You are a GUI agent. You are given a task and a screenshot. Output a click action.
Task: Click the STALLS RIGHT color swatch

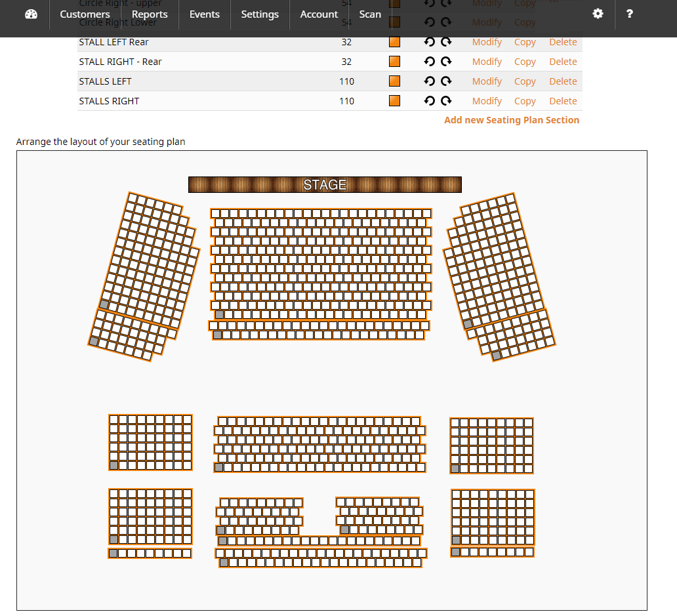(394, 101)
